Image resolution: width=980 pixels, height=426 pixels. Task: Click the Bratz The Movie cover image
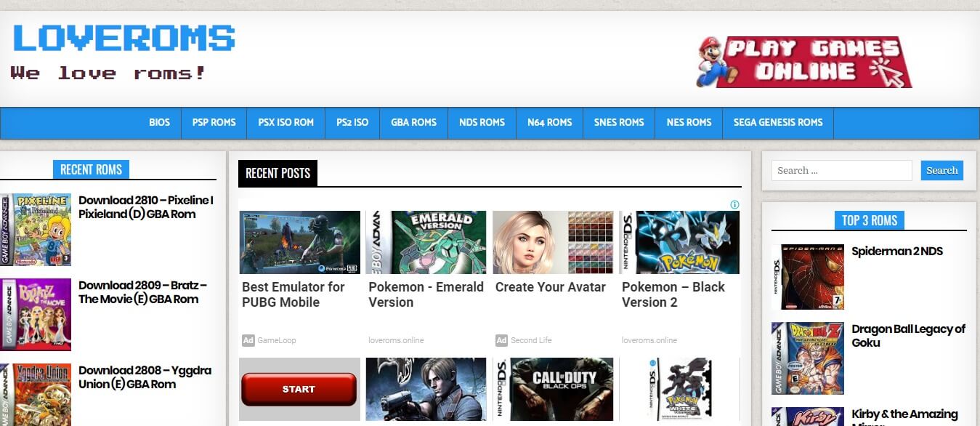pos(36,315)
